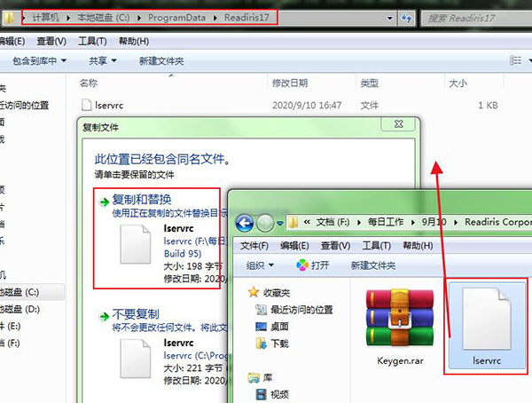Select the 本地磁盘 (C:) breadcrumb
The image size is (532, 403).
pos(103,18)
